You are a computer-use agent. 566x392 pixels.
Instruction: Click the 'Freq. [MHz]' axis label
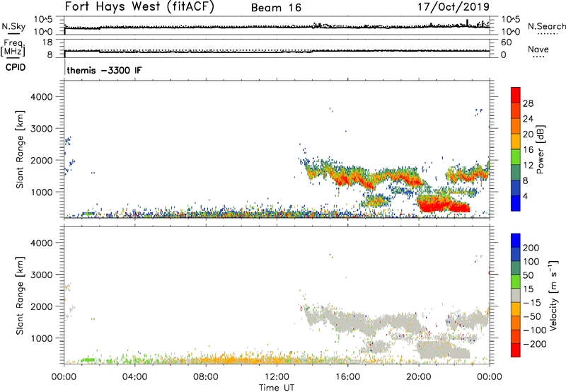(x=13, y=47)
